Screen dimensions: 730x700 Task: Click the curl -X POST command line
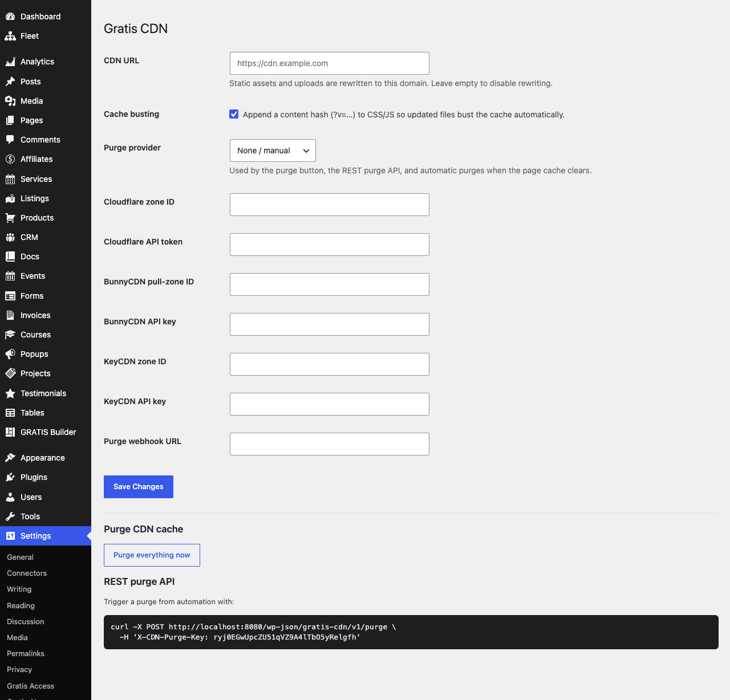253,626
